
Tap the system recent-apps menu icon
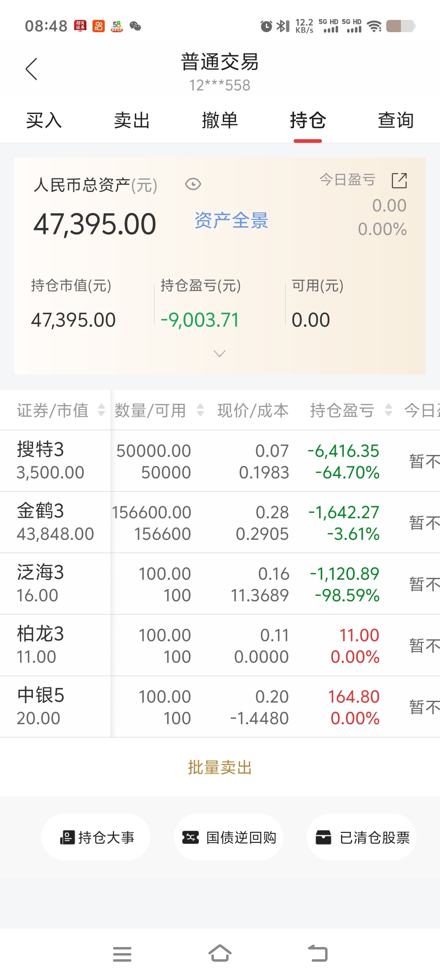click(122, 954)
